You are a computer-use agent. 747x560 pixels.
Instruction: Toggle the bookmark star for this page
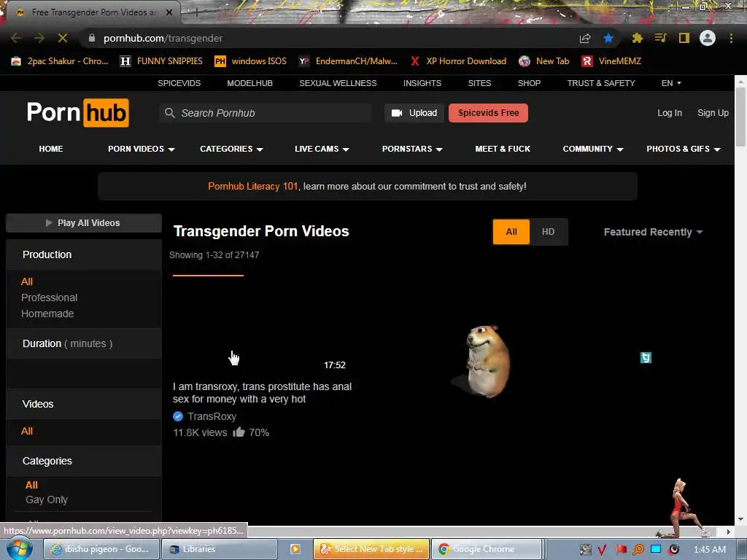608,38
